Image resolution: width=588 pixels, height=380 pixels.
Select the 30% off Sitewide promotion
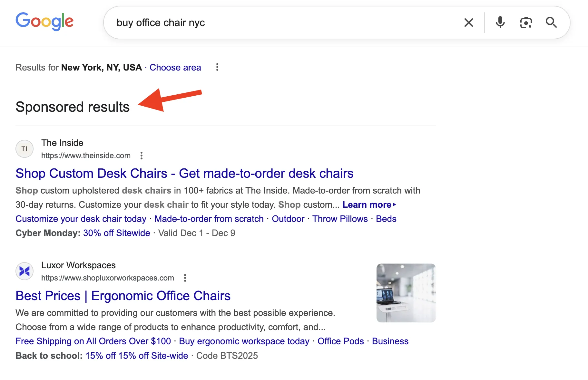[116, 233]
